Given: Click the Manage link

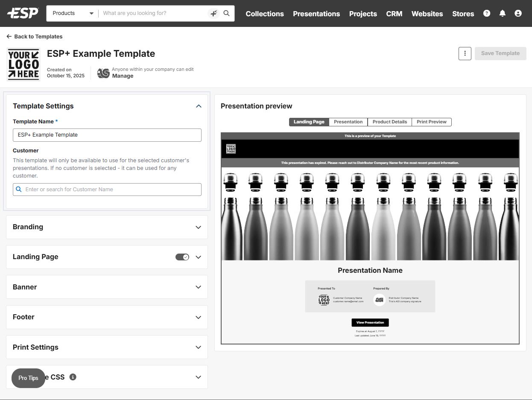Looking at the screenshot, I should pyautogui.click(x=123, y=76).
